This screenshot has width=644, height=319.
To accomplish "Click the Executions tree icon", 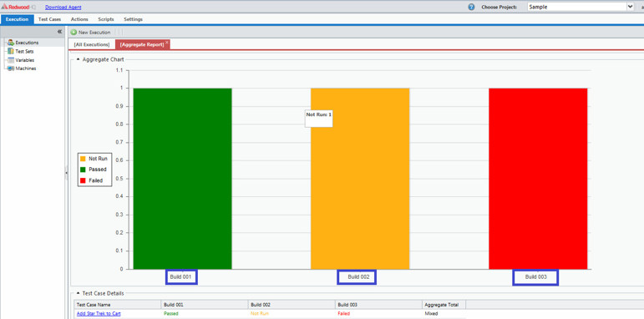I will [x=11, y=43].
